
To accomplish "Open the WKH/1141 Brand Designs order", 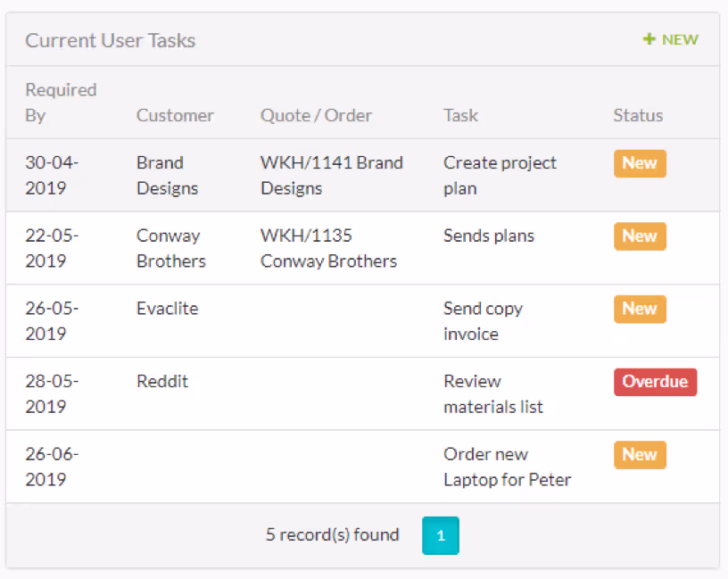I will click(332, 175).
